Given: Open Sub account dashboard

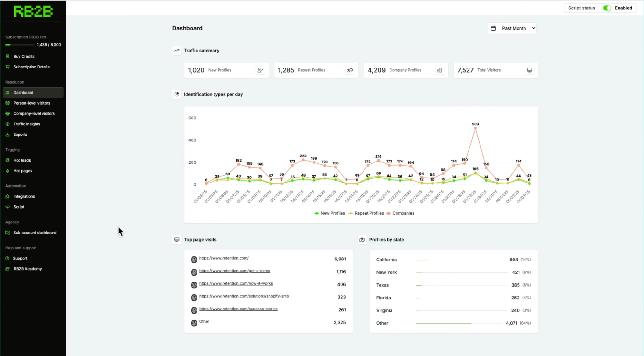Looking at the screenshot, I should pyautogui.click(x=33, y=233).
